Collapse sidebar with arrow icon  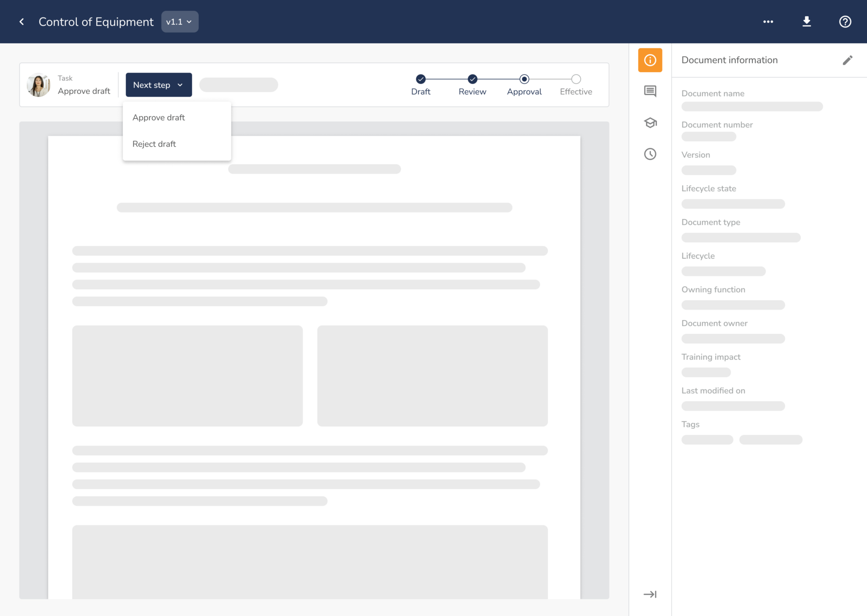(x=650, y=594)
